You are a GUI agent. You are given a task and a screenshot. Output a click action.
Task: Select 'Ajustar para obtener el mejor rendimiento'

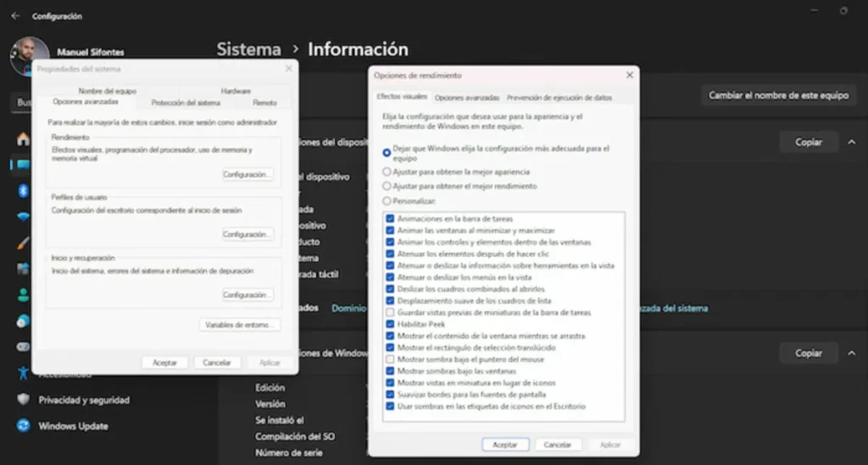[x=387, y=186]
